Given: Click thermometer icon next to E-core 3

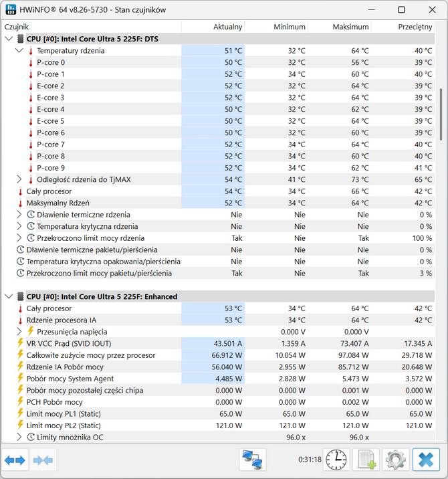Looking at the screenshot, I should [31, 98].
